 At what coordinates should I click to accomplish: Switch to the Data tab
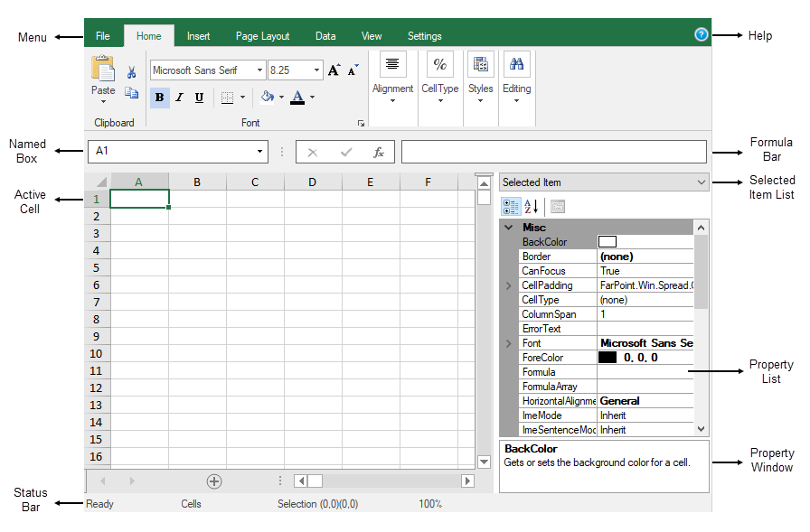click(325, 36)
